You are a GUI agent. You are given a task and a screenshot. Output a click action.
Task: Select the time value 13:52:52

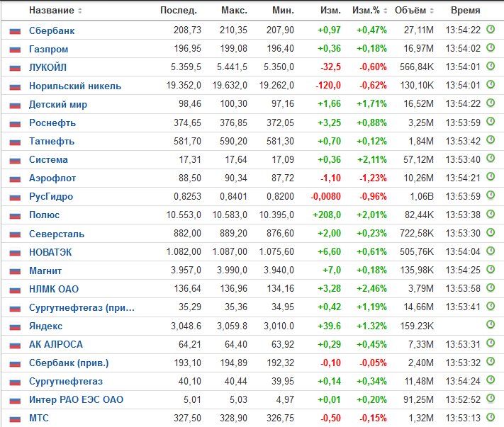tap(463, 399)
